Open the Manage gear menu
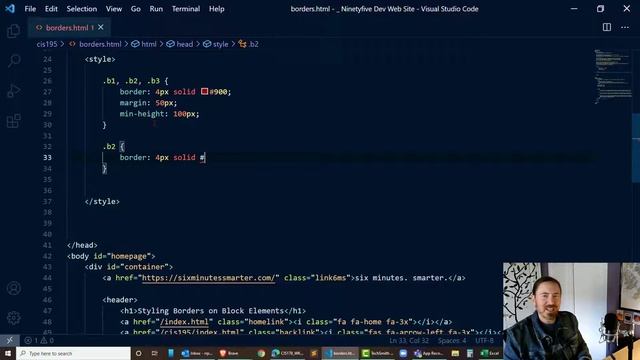 tap(13, 318)
